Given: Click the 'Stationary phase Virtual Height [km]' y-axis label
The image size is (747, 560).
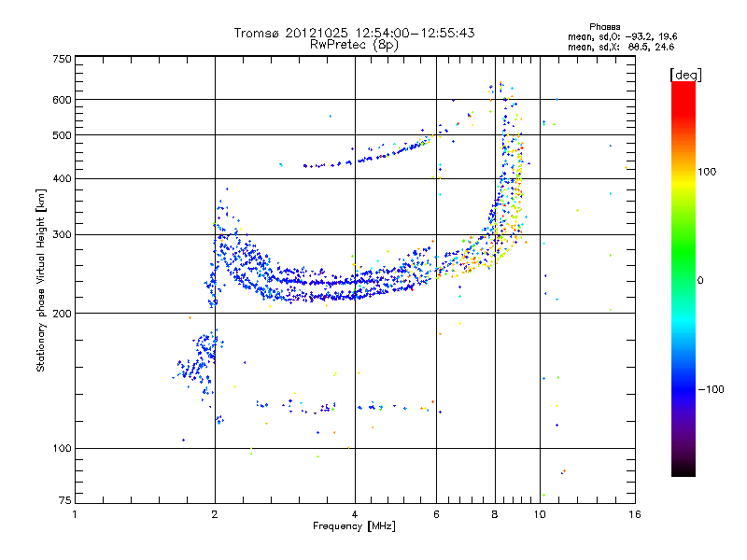Looking at the screenshot, I should pos(41,280).
